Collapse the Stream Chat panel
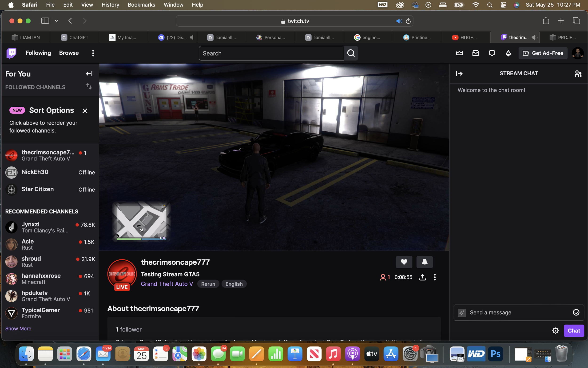Viewport: 588px width, 368px height. tap(459, 73)
